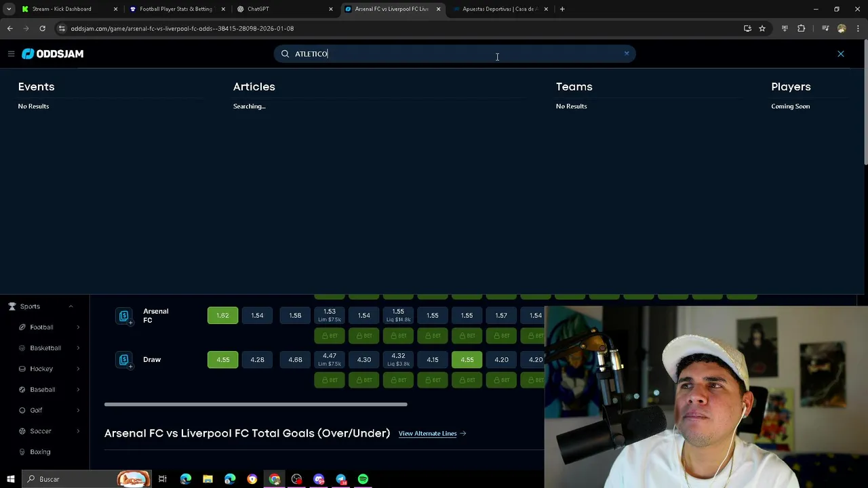The height and width of the screenshot is (488, 868).
Task: Expand the Hockey submenu arrow
Action: 78,369
